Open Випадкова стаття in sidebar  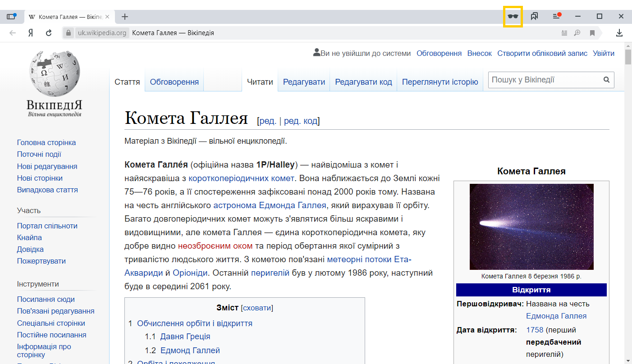click(x=47, y=190)
